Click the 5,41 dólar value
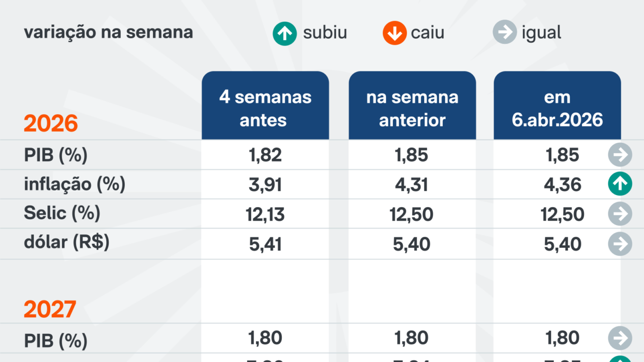The height and width of the screenshot is (362, 644). pyautogui.click(x=265, y=244)
